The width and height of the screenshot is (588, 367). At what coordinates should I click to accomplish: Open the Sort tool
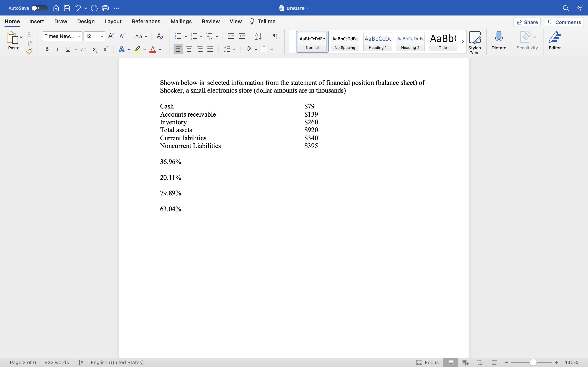258,36
